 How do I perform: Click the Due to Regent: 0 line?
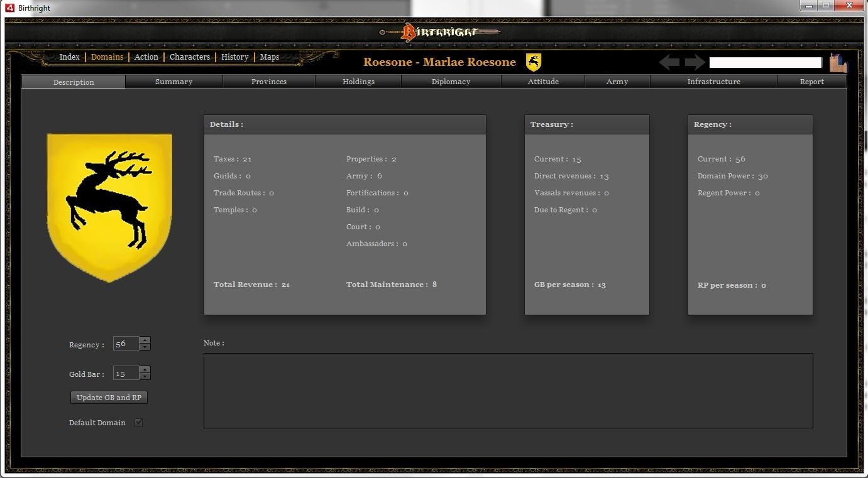(566, 210)
